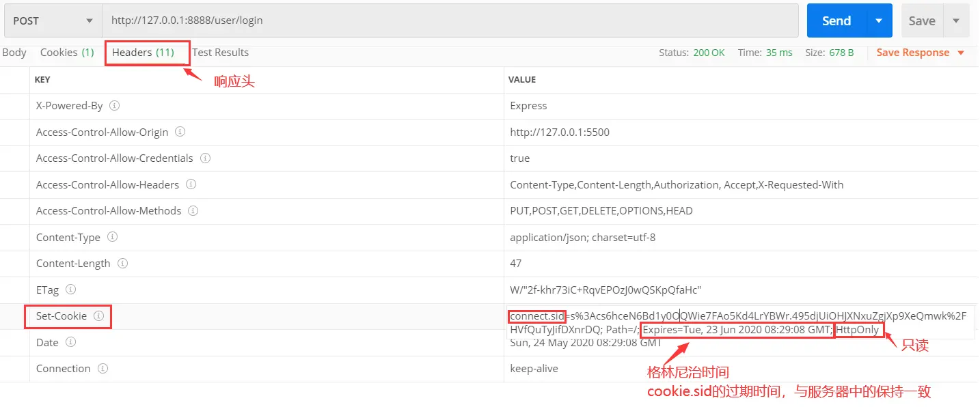Click info icon next to Access-Control-Allow-Headers
The height and width of the screenshot is (407, 980).
[191, 184]
